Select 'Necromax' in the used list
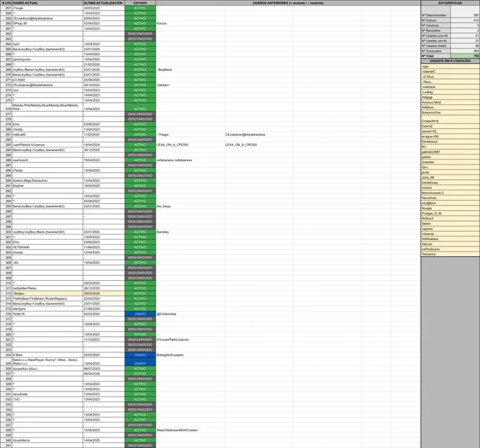The image size is (480, 448). 450,198
